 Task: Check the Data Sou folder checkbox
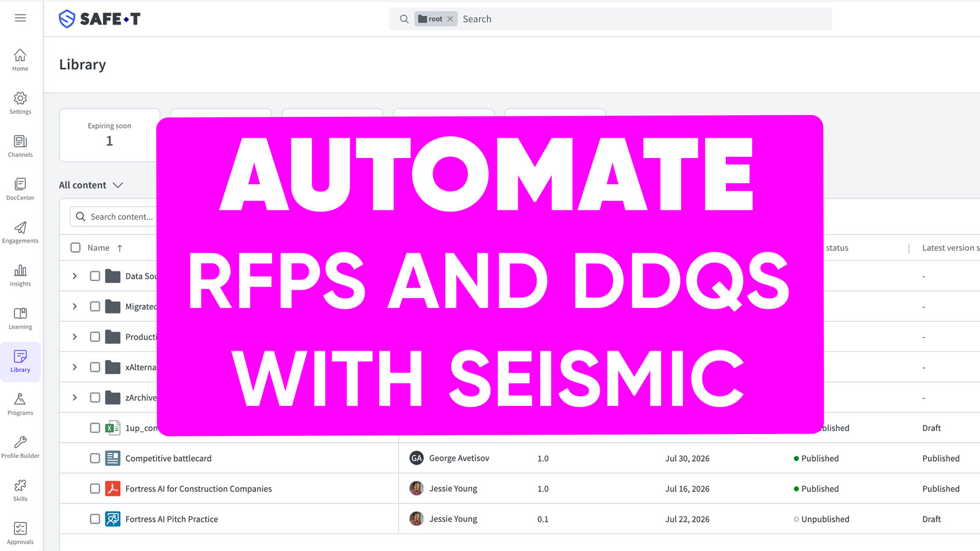point(95,276)
